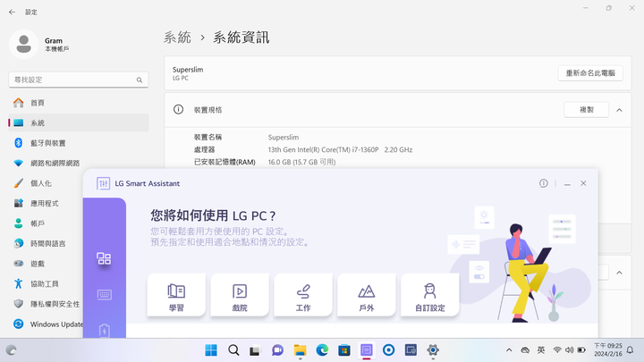Collapse the 裝置規格 section chevron
The height and width of the screenshot is (362, 644).
click(x=619, y=110)
